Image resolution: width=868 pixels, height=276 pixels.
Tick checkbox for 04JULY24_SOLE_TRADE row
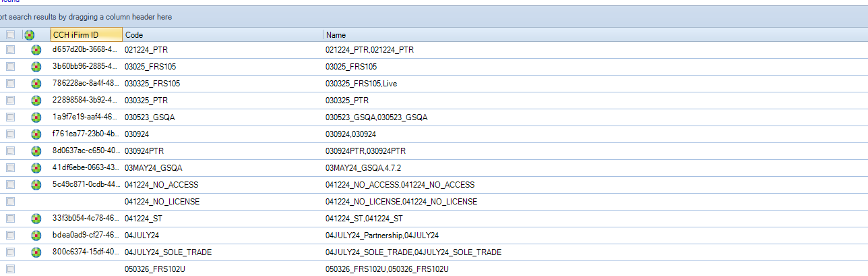tap(10, 252)
